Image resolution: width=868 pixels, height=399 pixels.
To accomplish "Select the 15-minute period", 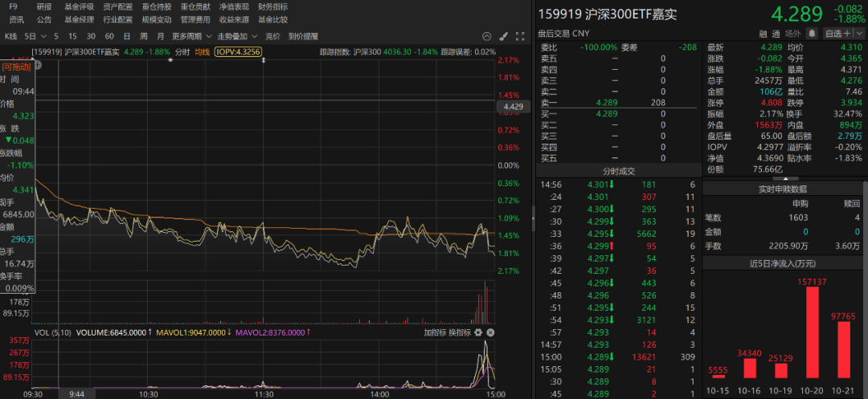I will [x=72, y=36].
